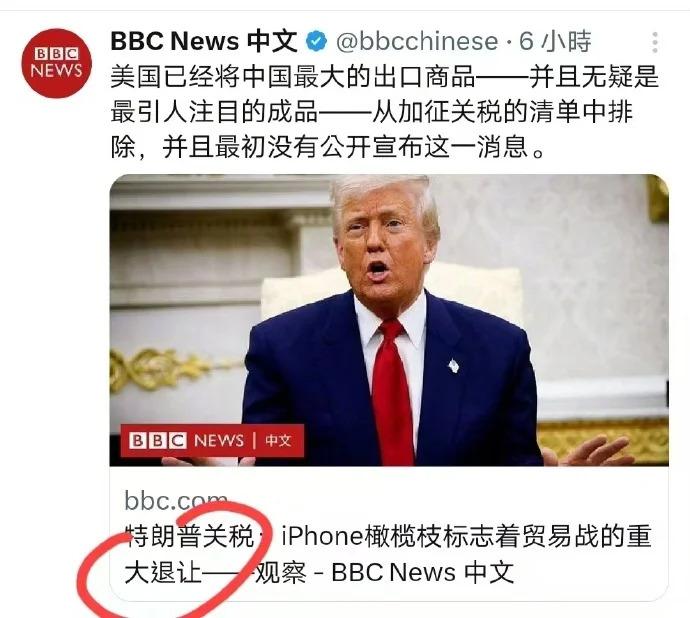This screenshot has width=690, height=618.
Task: Click tweet line starting with 最引人注目的成品
Action: tap(372, 112)
